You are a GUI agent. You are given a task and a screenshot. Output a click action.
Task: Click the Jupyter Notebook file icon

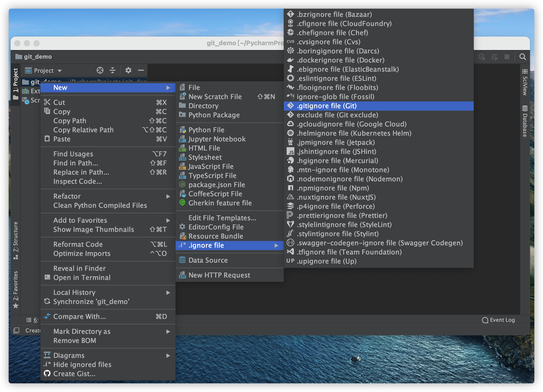(183, 139)
